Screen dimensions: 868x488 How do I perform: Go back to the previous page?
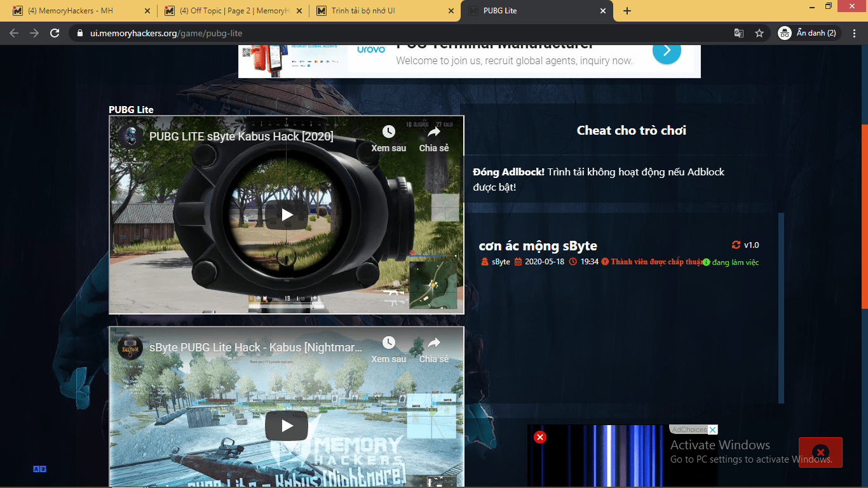14,33
